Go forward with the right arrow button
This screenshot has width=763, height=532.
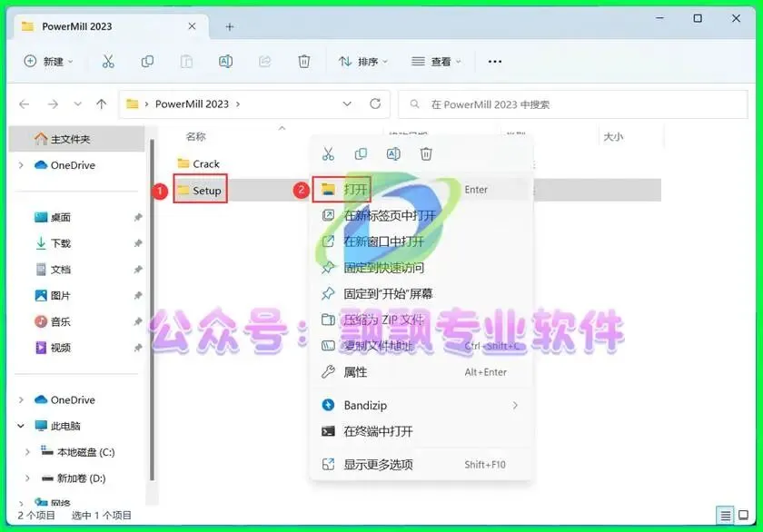tap(53, 104)
